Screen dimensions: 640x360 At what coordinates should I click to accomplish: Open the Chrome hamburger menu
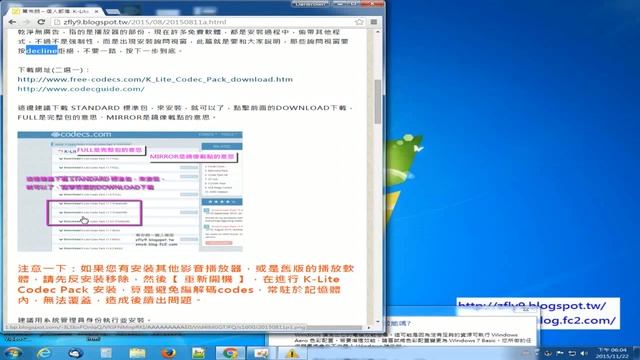[x=373, y=22]
